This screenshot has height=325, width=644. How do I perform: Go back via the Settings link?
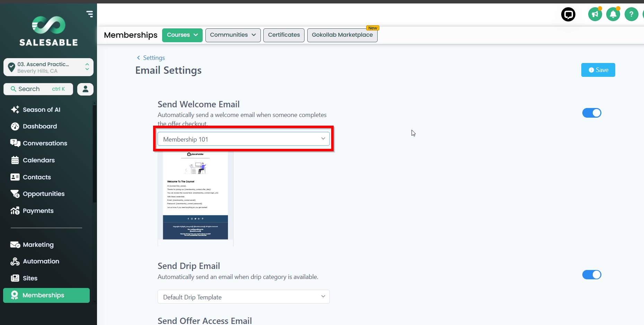pyautogui.click(x=154, y=58)
